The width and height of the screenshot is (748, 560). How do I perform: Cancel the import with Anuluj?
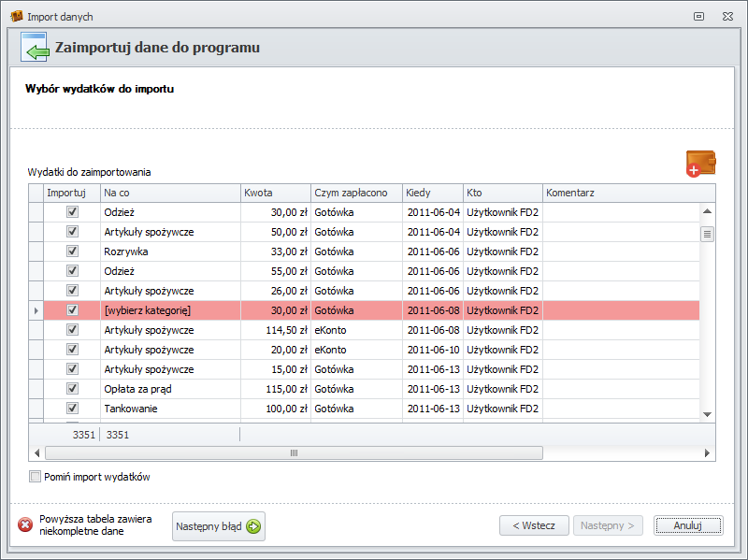[x=687, y=525]
